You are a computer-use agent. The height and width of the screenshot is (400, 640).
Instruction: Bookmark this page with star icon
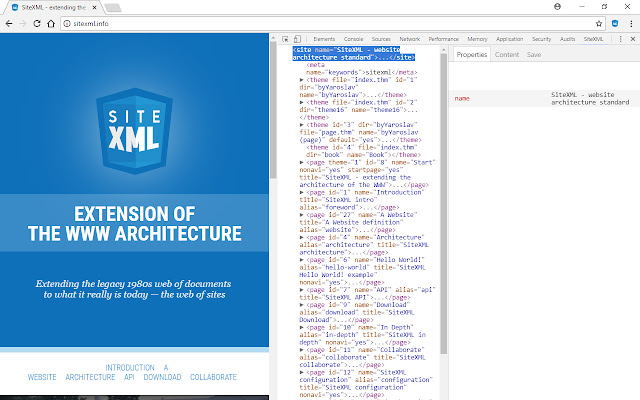tap(599, 24)
